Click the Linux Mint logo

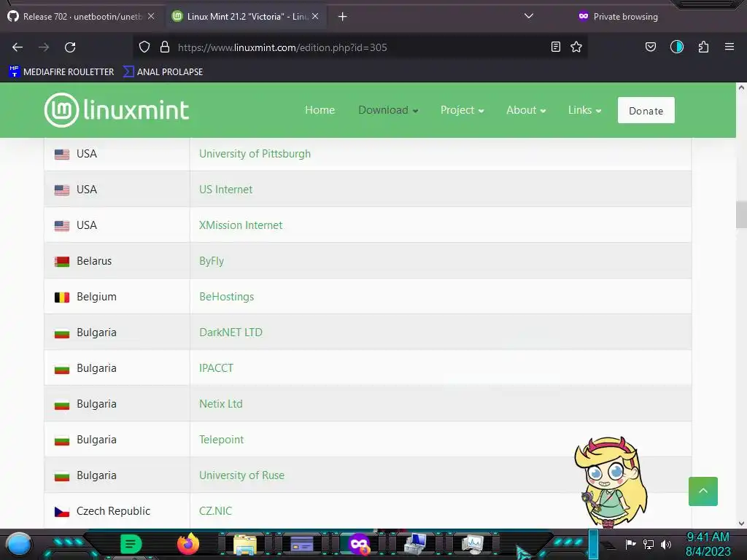pos(117,110)
